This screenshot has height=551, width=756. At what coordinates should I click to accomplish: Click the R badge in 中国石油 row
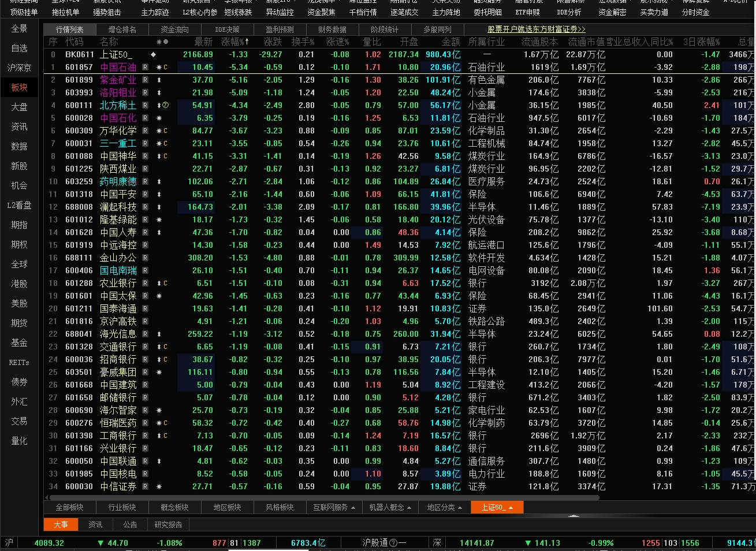146,67
